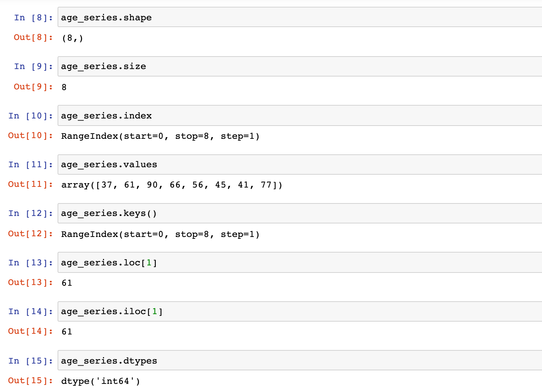
Task: Click the Out[8] output prompt
Action: point(34,37)
